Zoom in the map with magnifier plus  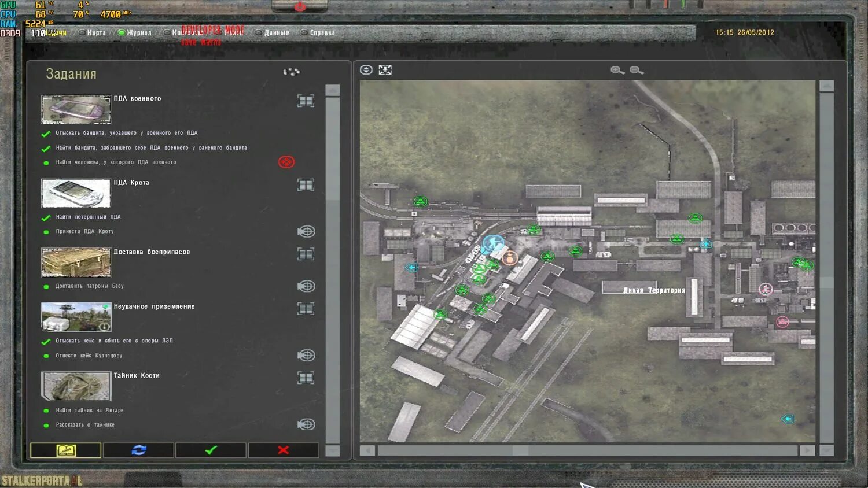click(x=617, y=70)
